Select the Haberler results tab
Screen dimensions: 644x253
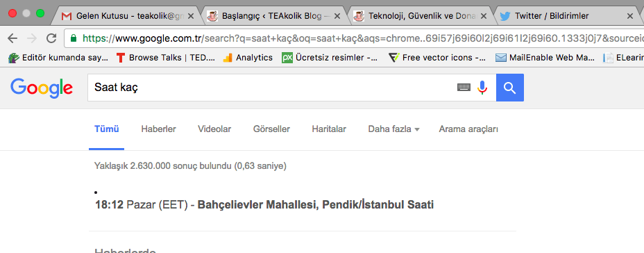click(x=158, y=129)
